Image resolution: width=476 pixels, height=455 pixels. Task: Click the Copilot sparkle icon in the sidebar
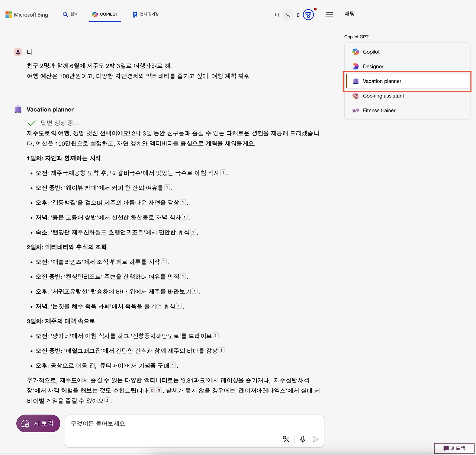tap(355, 52)
